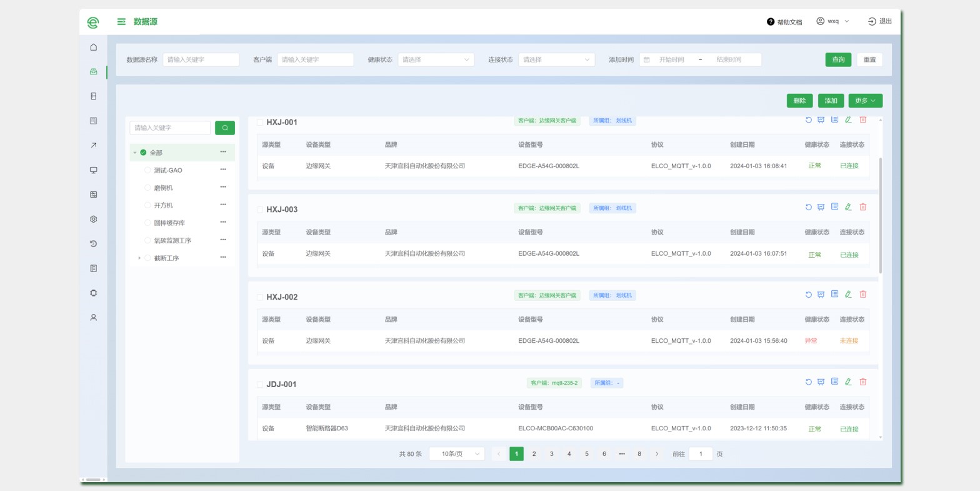Refresh the HXJ-002 data source
This screenshot has height=491, width=980.
tap(808, 295)
